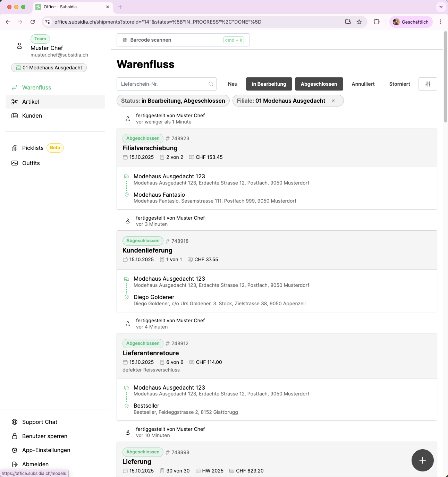Open the '01 Modehaus Ausgedacht' store selector
Screen dimensions: 448x477
click(x=49, y=68)
